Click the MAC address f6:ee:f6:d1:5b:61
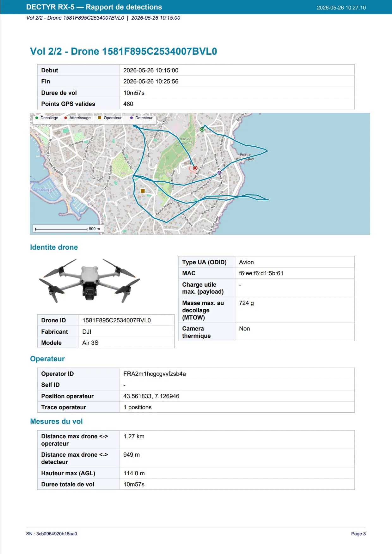Screen dimensions: 392x554 click(261, 273)
